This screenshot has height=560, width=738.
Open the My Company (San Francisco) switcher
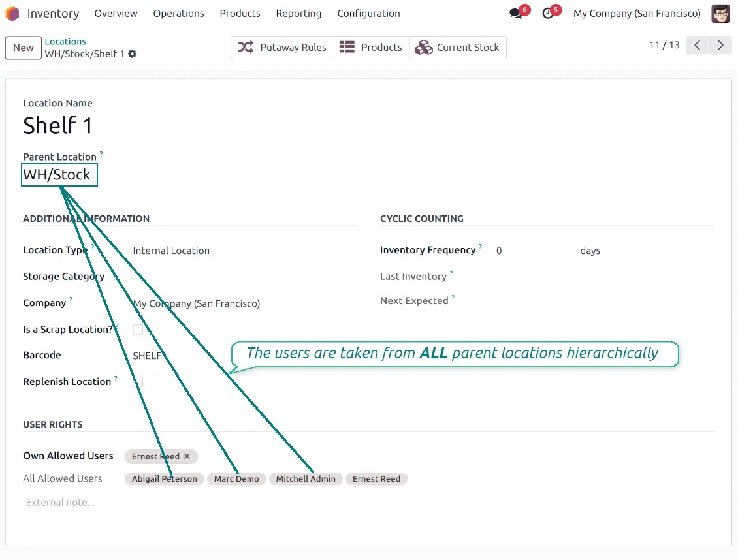(x=636, y=14)
